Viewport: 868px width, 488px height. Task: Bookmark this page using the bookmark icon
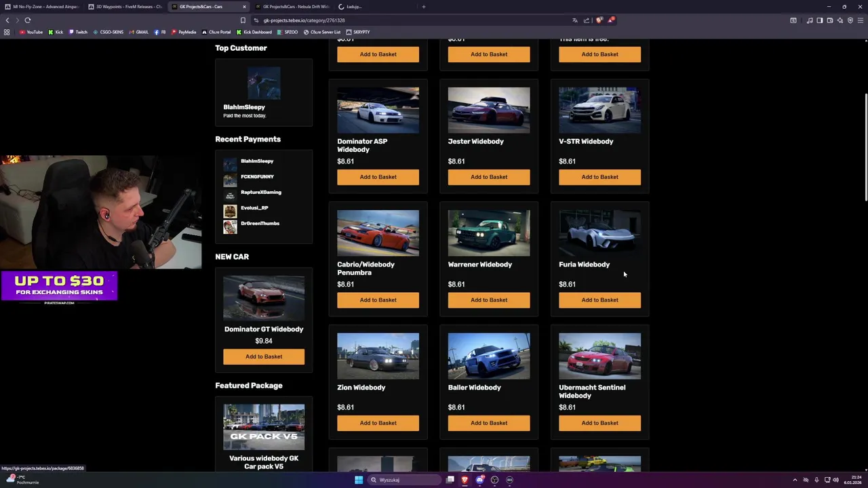click(243, 20)
